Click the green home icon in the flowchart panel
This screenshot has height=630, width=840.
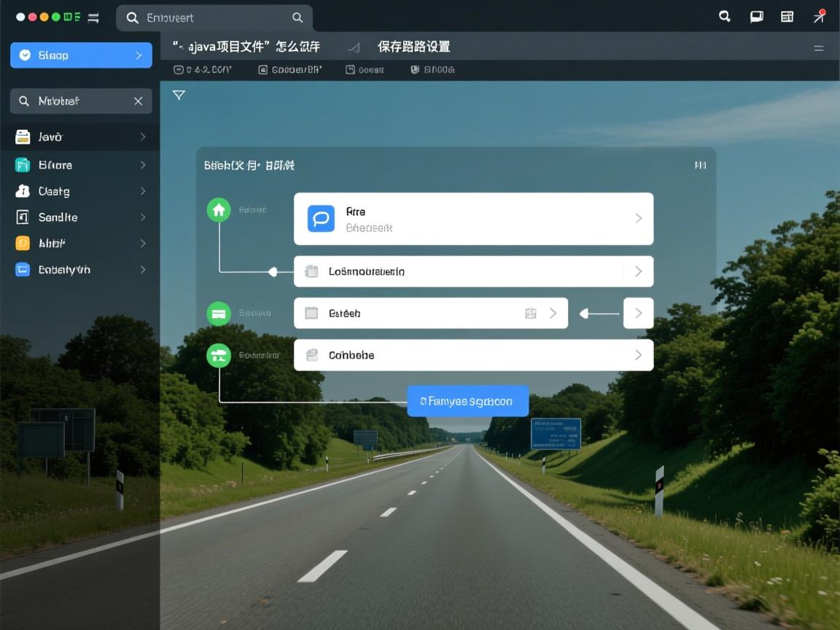(x=219, y=209)
